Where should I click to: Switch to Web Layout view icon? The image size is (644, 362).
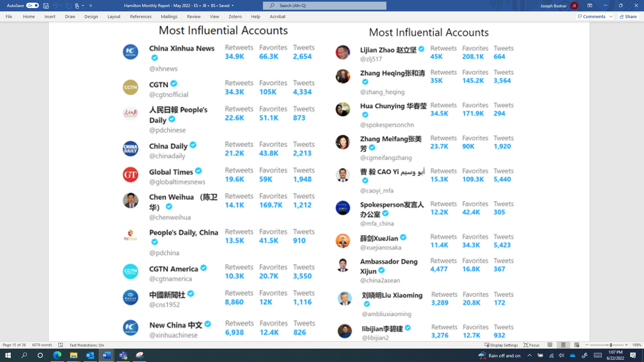(x=577, y=345)
